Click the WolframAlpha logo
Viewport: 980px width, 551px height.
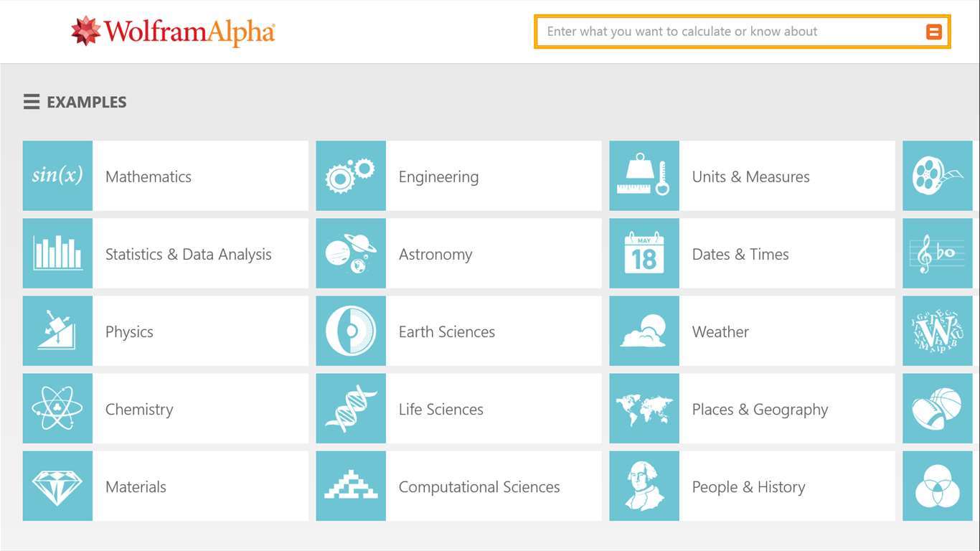(173, 32)
